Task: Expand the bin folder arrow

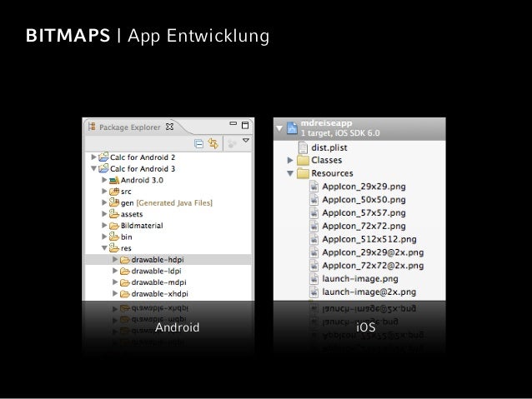Action: tap(104, 237)
